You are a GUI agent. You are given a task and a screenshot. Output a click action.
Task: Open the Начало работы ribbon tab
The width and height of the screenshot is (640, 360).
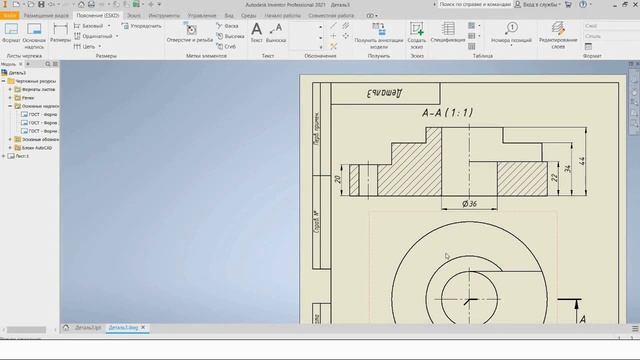(282, 16)
